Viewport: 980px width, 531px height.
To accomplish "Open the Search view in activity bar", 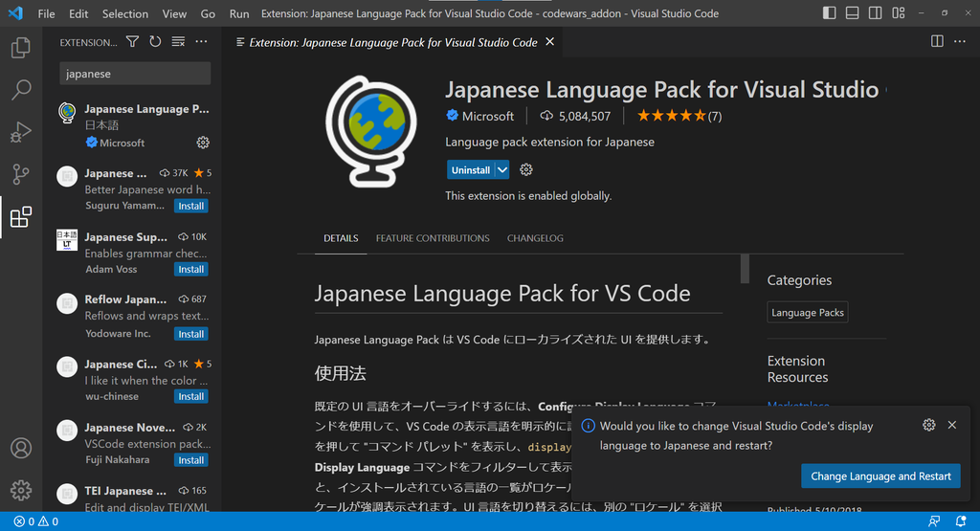I will [20, 90].
